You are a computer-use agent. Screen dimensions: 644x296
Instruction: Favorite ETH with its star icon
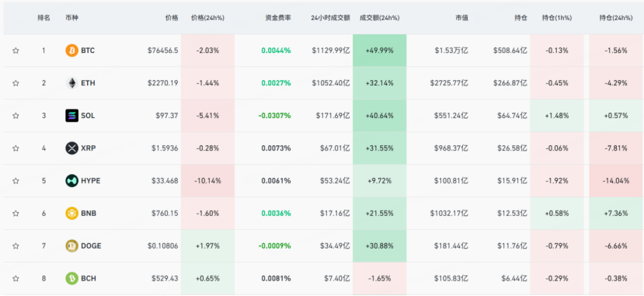click(16, 83)
